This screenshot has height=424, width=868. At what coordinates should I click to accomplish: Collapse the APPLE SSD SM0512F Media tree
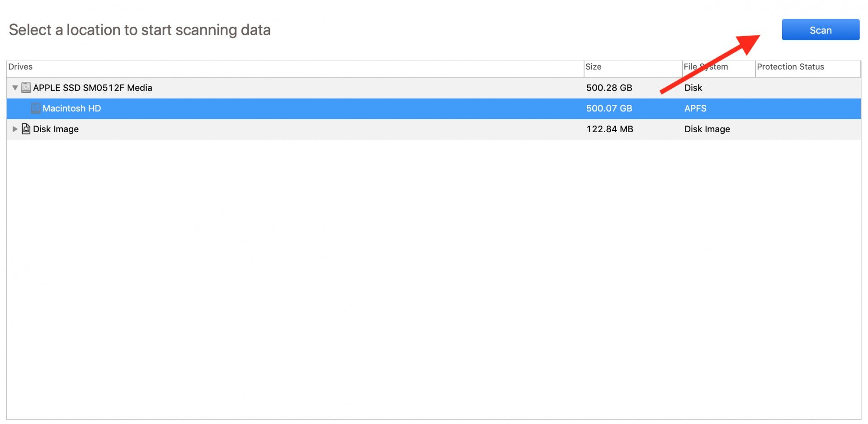coord(15,88)
